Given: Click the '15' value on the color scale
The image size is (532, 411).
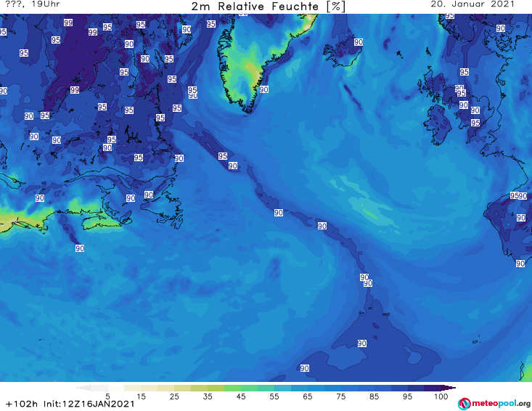Looking at the screenshot, I should [141, 396].
